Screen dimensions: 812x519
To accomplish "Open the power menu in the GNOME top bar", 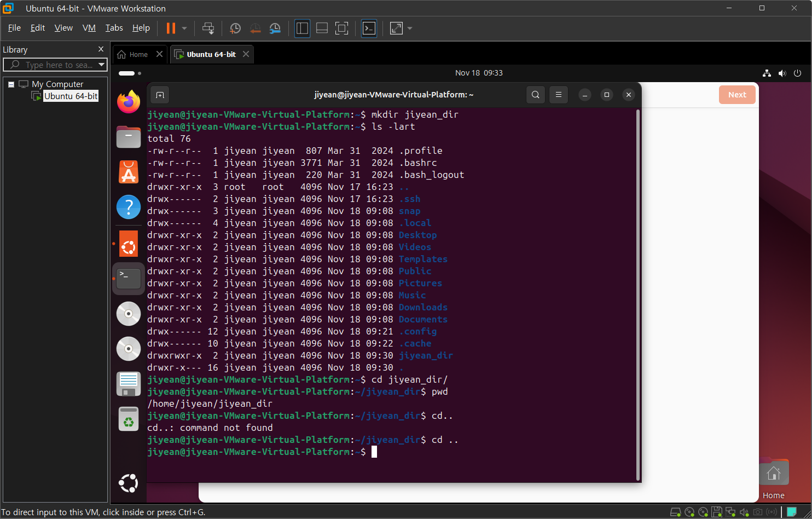I will point(797,73).
